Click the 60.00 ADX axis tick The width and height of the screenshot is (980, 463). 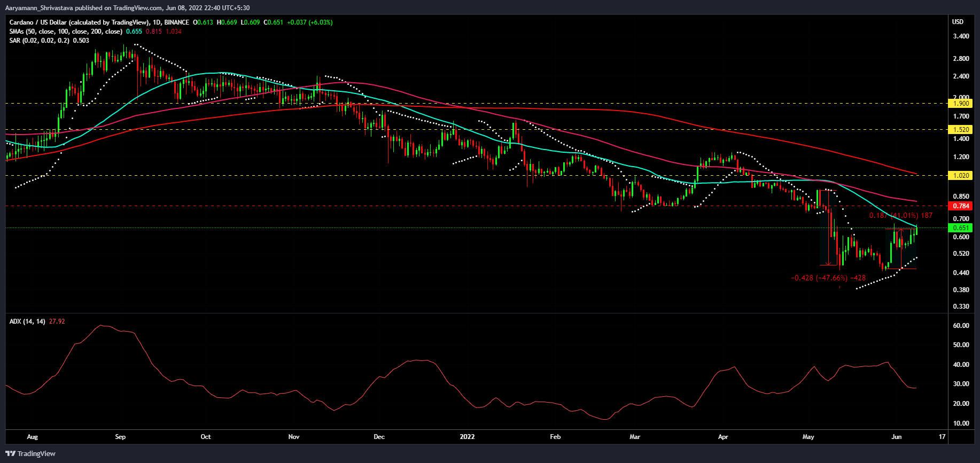(x=961, y=326)
